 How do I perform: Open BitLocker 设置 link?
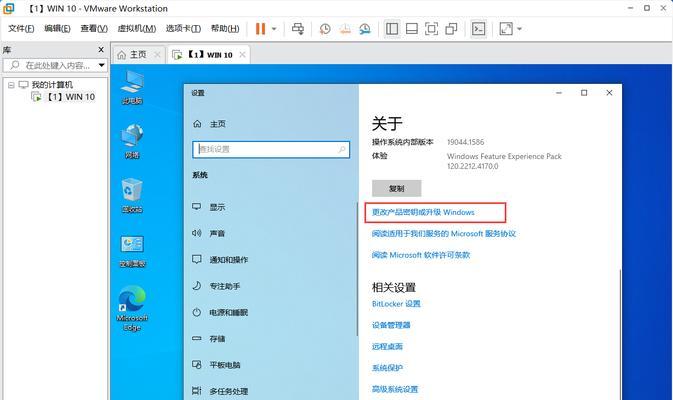tap(396, 304)
